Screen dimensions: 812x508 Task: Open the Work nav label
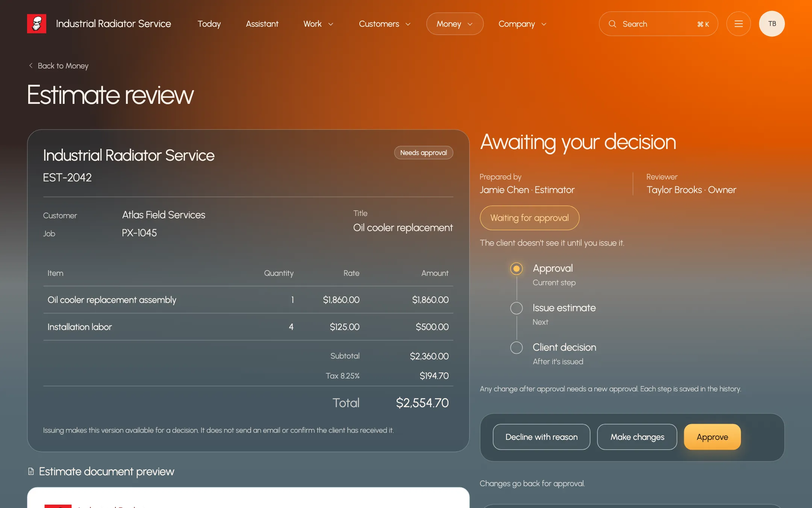click(x=312, y=24)
